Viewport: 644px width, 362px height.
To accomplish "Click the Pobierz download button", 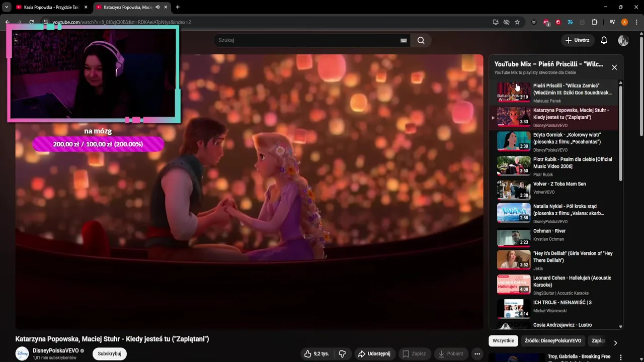I will point(451,354).
